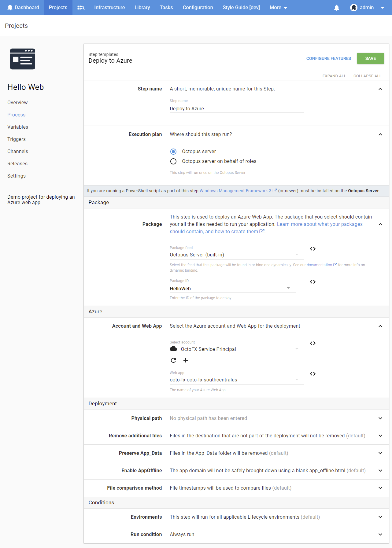Click bind variable icon for Package ID
This screenshot has height=548, width=392.
[x=312, y=282]
